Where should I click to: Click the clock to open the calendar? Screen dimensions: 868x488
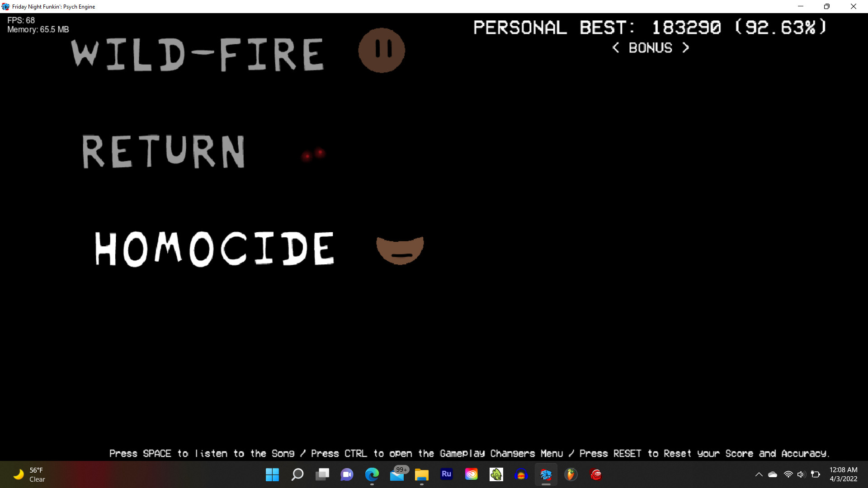click(x=843, y=474)
